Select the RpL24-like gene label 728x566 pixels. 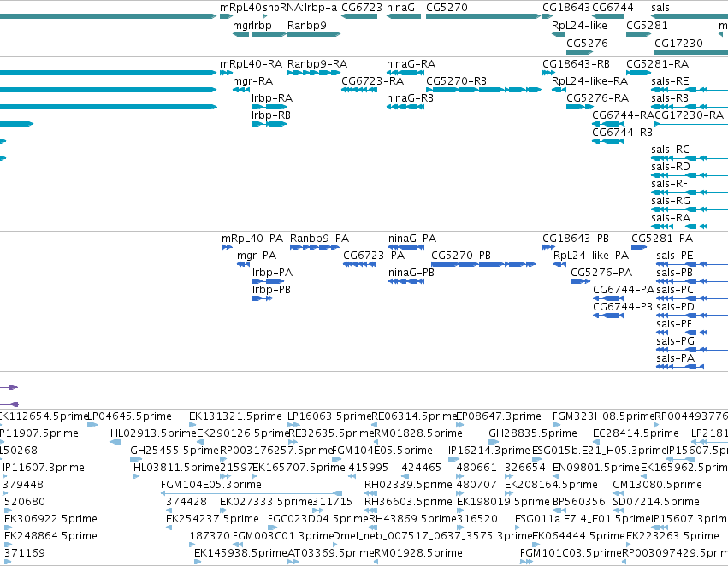tap(579, 25)
